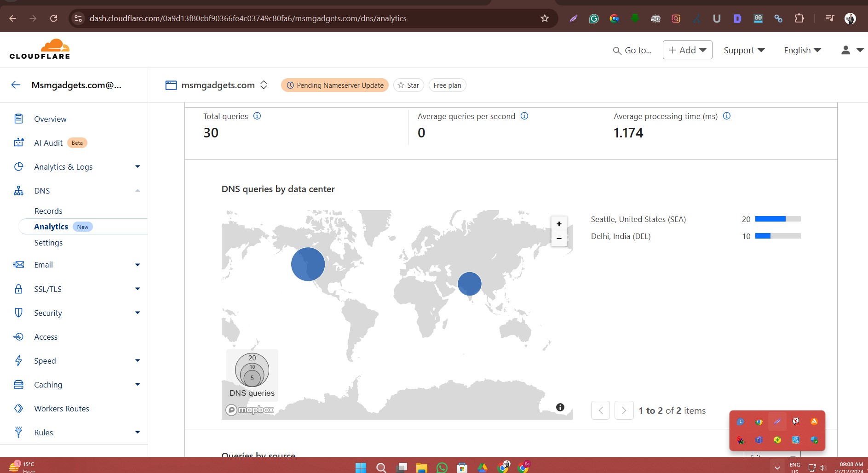Image resolution: width=868 pixels, height=473 pixels.
Task: Click the Pending Nameserver Update badge
Action: coord(335,85)
